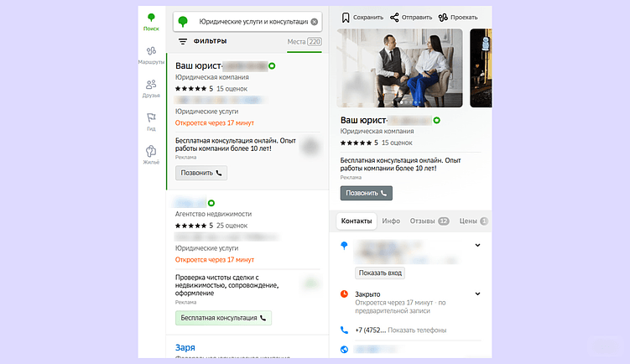Click the Бесплатная консультация онлайн ad in list
The height and width of the screenshot is (364, 630).
236,144
